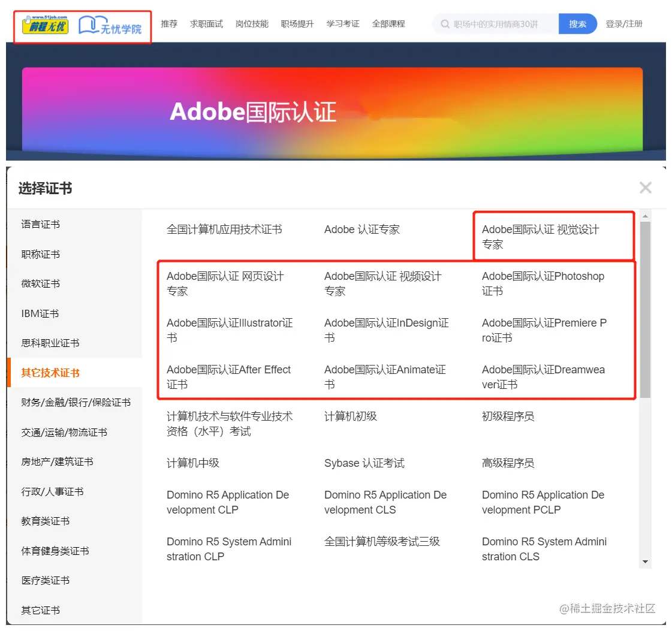The image size is (672, 631).
Task: Choose Adobe国际认证Animate证书
Action: (x=385, y=377)
